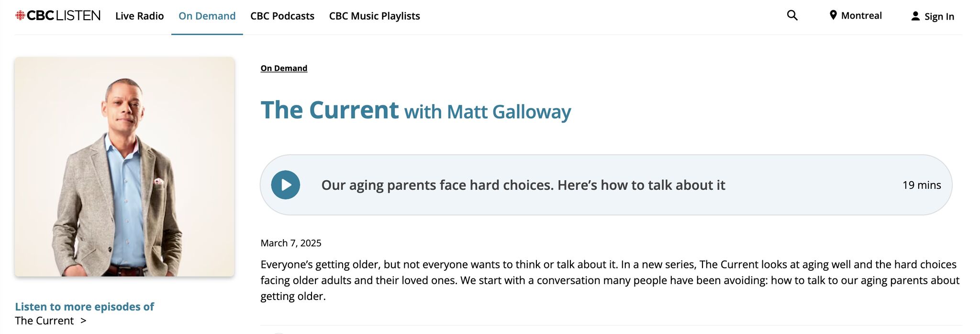The image size is (980, 334).
Task: Open the search magnifier icon
Action: click(x=792, y=15)
